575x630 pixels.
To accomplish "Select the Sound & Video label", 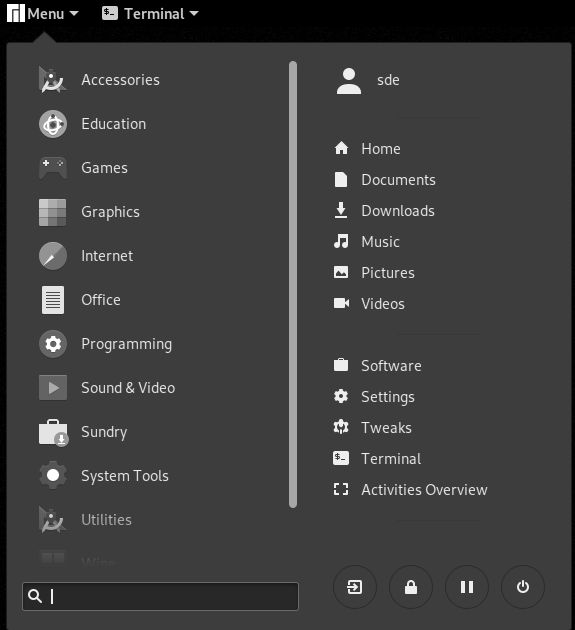I will click(128, 388).
